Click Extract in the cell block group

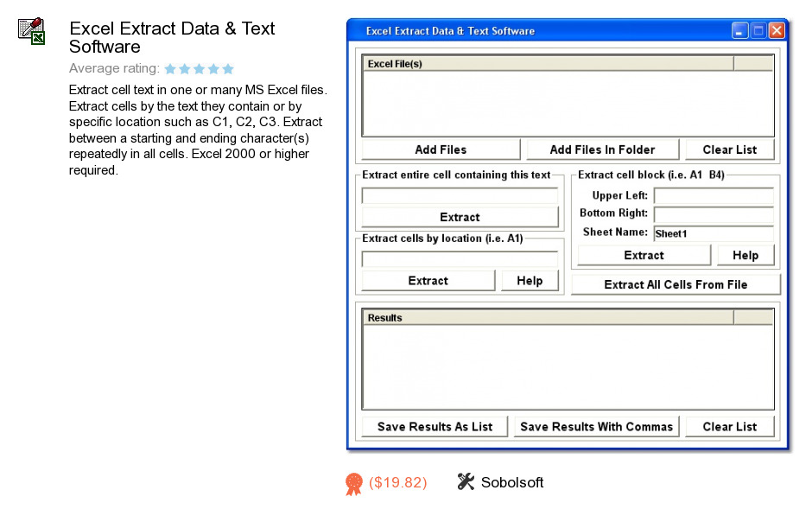pos(644,255)
